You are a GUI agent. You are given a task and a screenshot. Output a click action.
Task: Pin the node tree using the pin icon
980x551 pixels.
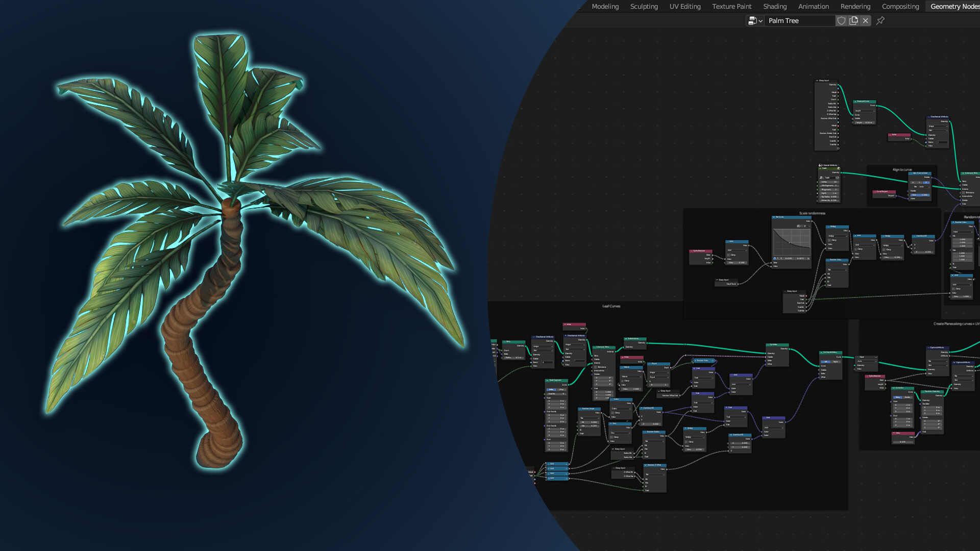pos(880,20)
